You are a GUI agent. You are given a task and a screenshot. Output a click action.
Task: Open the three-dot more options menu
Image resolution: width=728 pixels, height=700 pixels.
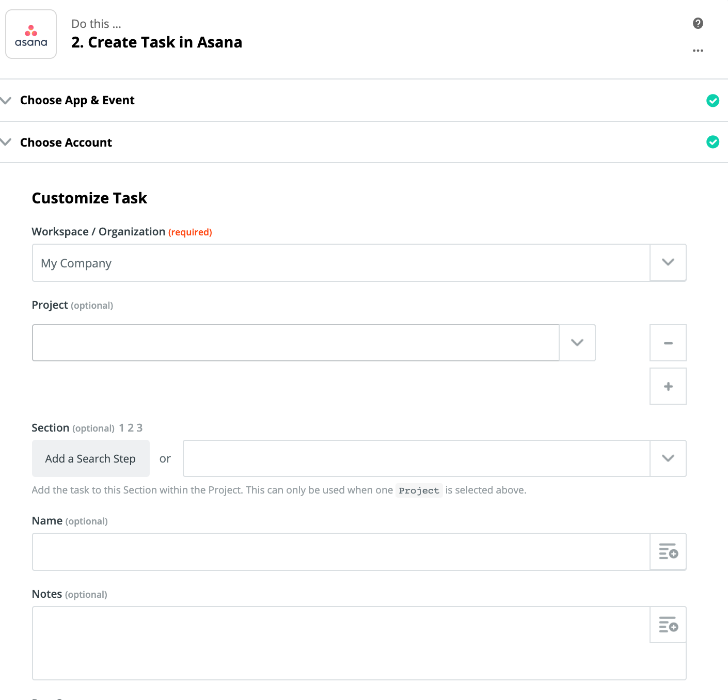(x=698, y=51)
